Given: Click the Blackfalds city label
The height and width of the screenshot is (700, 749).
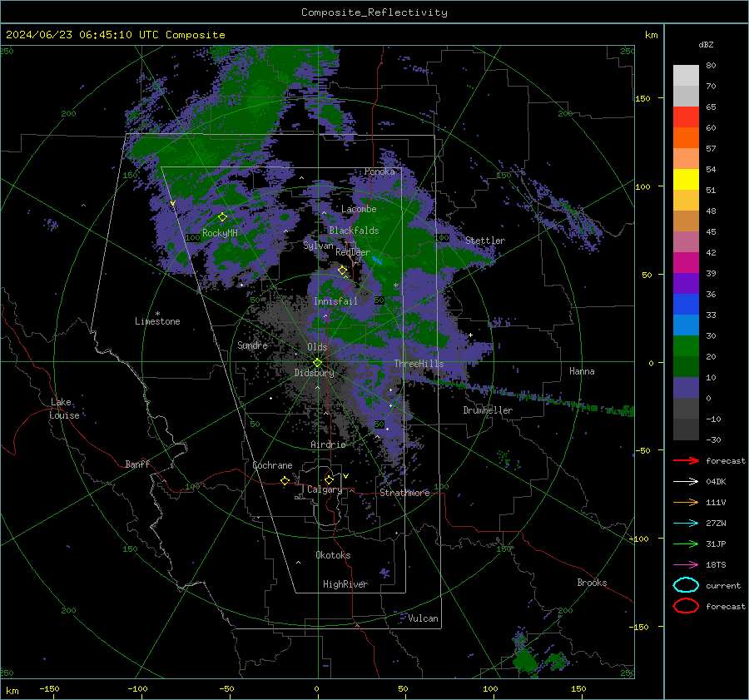Looking at the screenshot, I should [x=354, y=231].
